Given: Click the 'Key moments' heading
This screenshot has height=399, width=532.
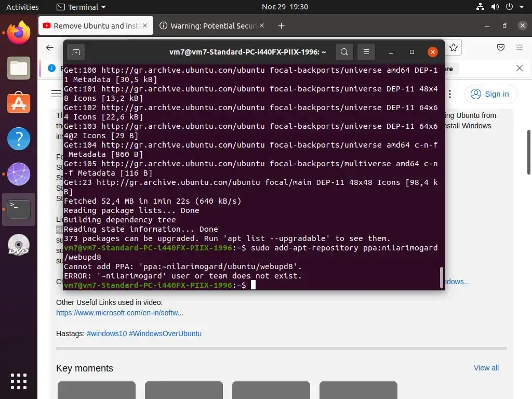Looking at the screenshot, I should coord(85,368).
